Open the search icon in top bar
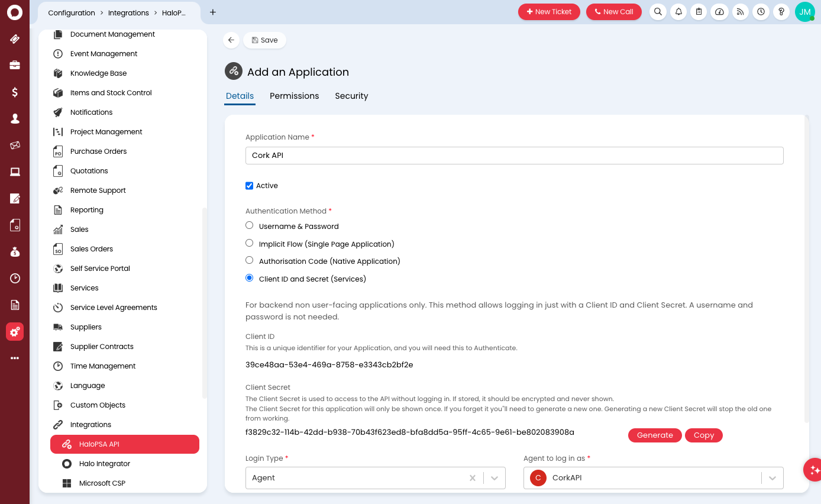 (x=658, y=12)
